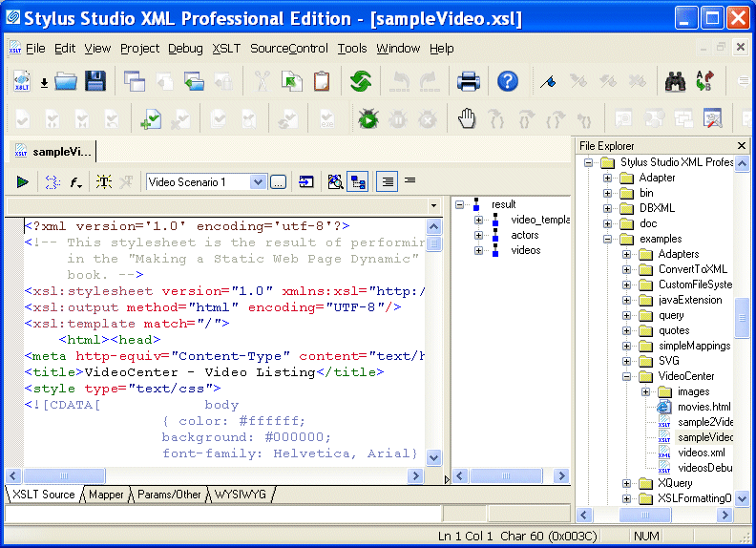This screenshot has width=756, height=548.
Task: Click the Save floppy disk icon
Action: [95, 81]
